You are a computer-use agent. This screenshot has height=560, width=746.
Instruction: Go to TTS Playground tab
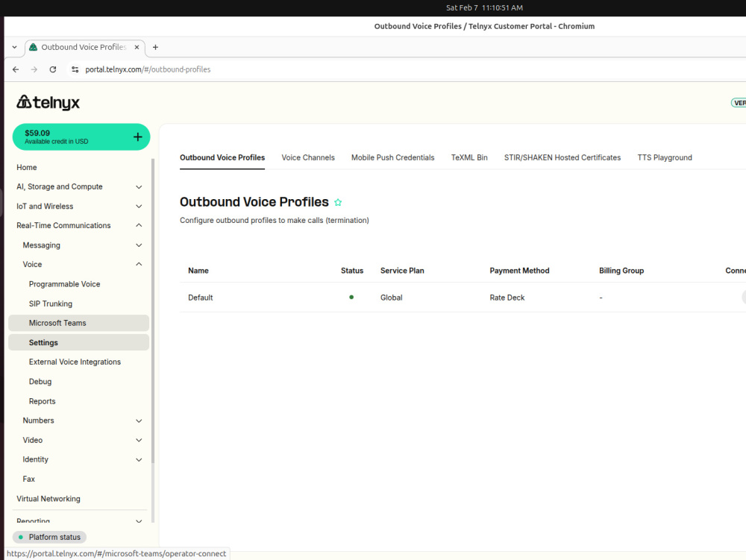click(x=665, y=158)
